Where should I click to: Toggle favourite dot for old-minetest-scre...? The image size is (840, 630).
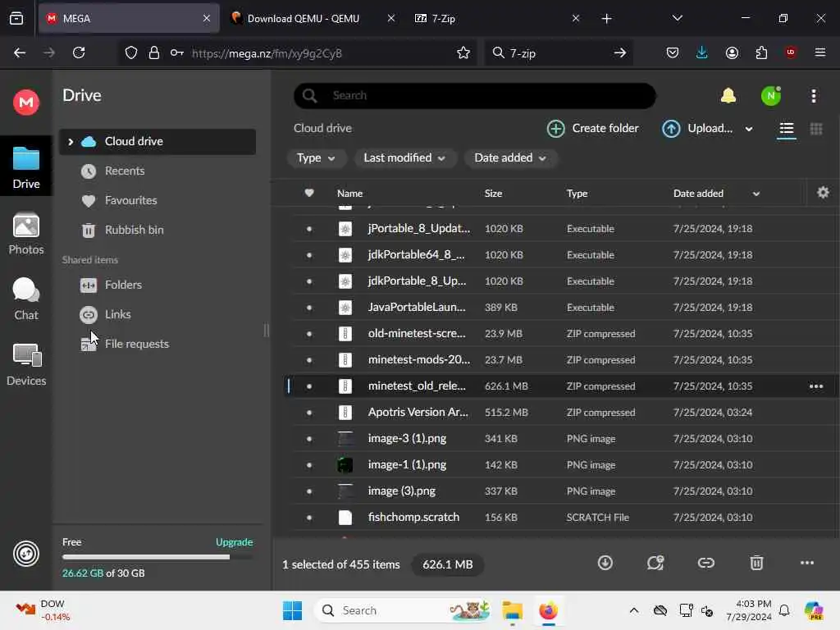[x=309, y=334]
